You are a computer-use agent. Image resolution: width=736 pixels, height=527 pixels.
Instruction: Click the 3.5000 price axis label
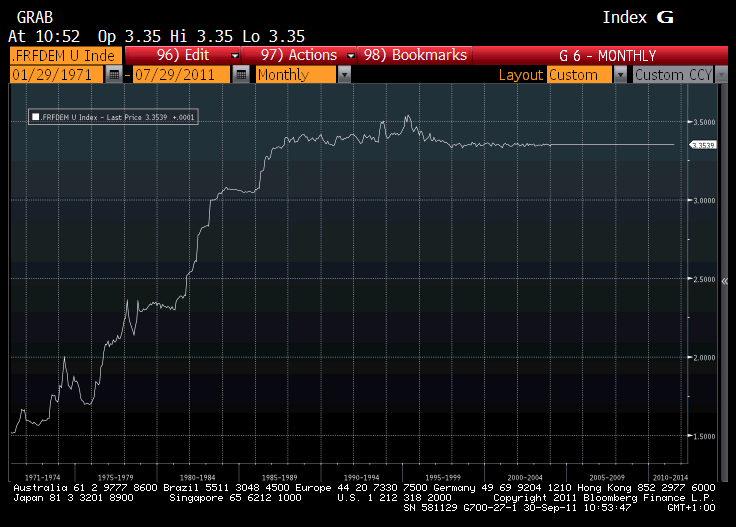(704, 122)
